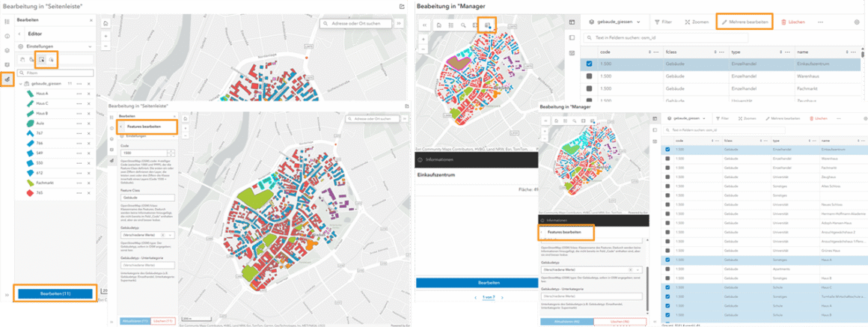Click the Löschen (11) button

[162, 321]
